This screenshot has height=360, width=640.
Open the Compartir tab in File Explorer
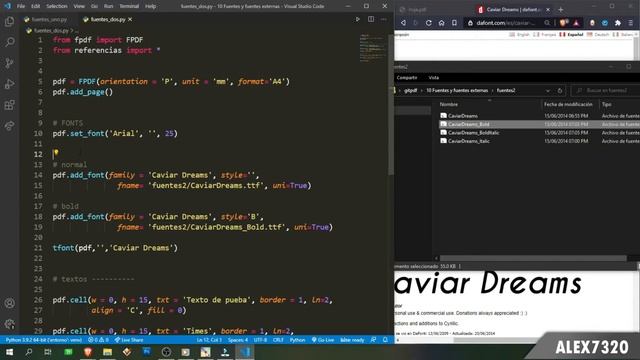click(x=407, y=78)
